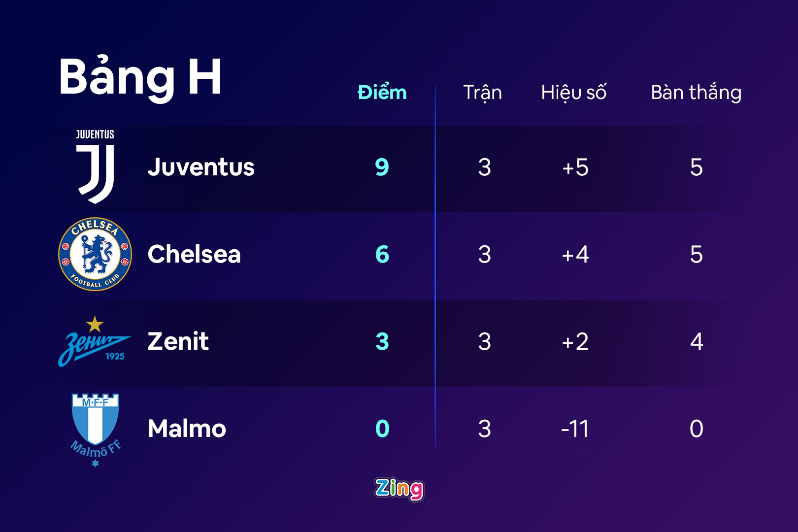798x532 pixels.
Task: Select the Điểm column header
Action: [x=382, y=93]
